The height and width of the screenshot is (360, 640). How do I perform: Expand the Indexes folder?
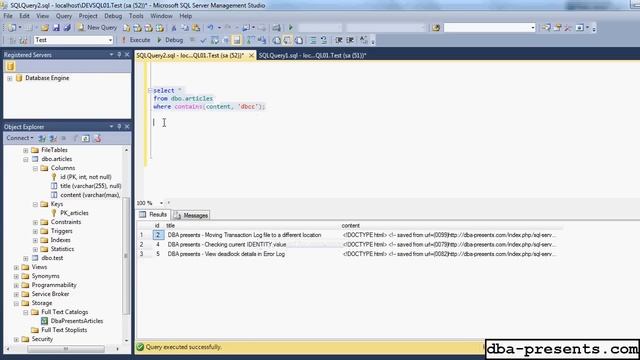click(35, 240)
